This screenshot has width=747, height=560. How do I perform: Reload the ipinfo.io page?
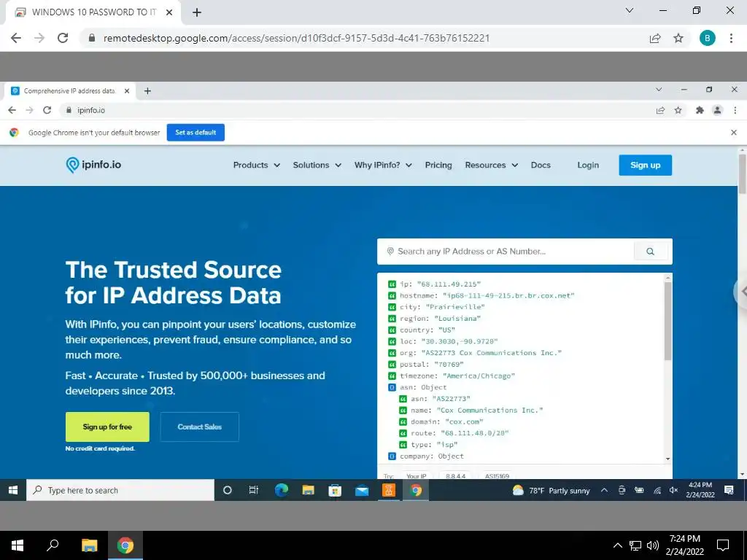pos(47,110)
